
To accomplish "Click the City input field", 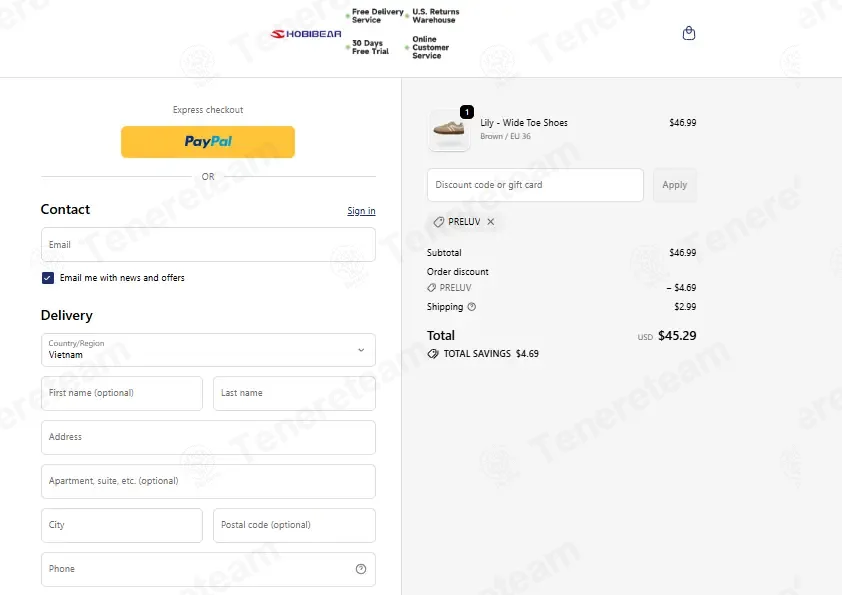I will (122, 525).
